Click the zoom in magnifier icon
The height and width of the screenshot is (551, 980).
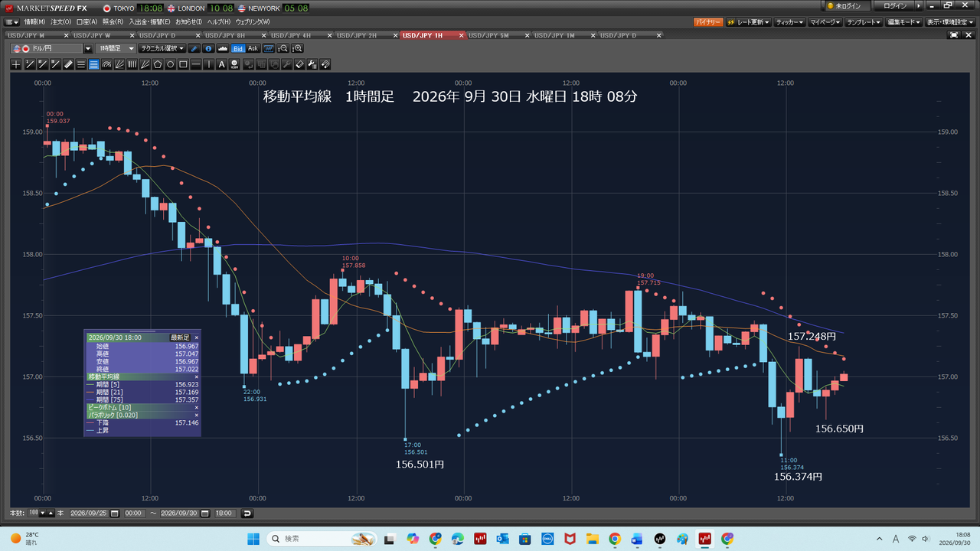point(297,48)
